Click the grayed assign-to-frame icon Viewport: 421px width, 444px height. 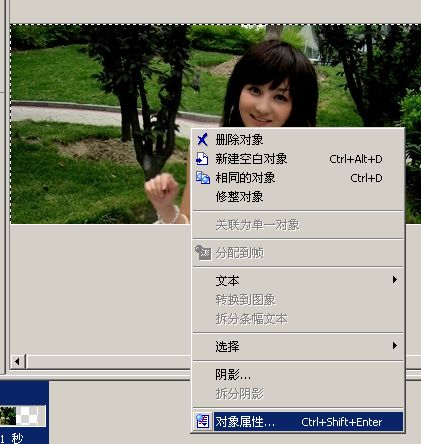(x=203, y=253)
